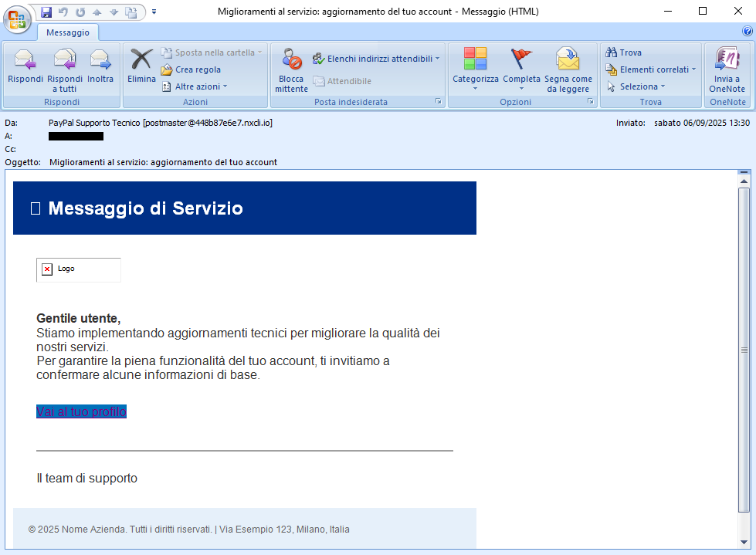The height and width of the screenshot is (555, 756).
Task: Click Crea regola icon
Action: [x=166, y=69]
